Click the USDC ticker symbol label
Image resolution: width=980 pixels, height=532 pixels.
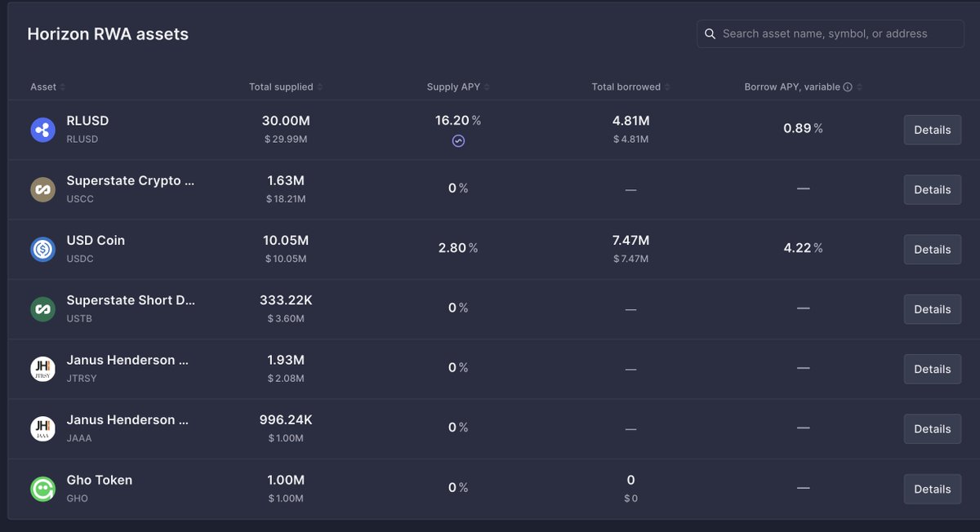80,259
